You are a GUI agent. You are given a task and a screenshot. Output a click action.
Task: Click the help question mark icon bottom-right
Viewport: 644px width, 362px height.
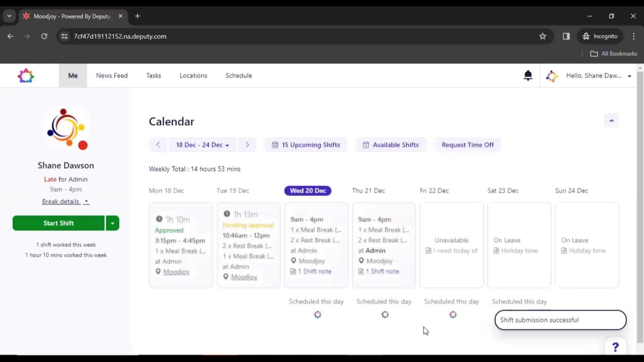616,347
